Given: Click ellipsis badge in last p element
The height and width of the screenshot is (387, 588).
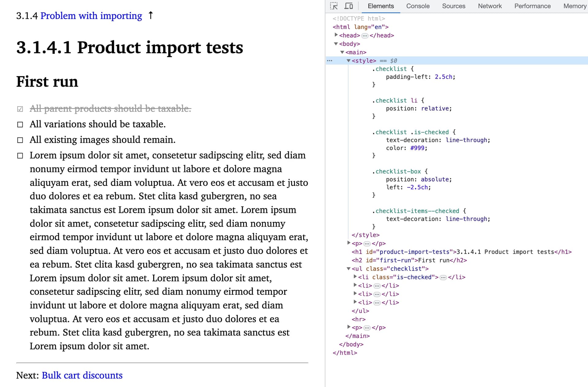Looking at the screenshot, I should point(367,328).
